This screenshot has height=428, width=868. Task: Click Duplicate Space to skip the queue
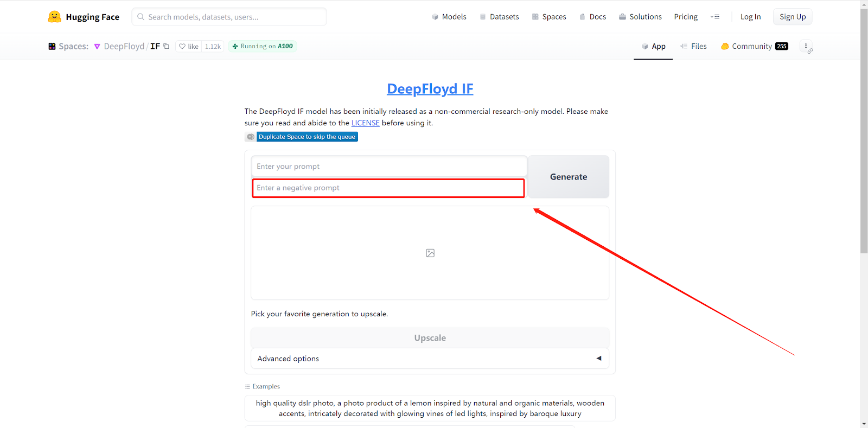tap(307, 137)
